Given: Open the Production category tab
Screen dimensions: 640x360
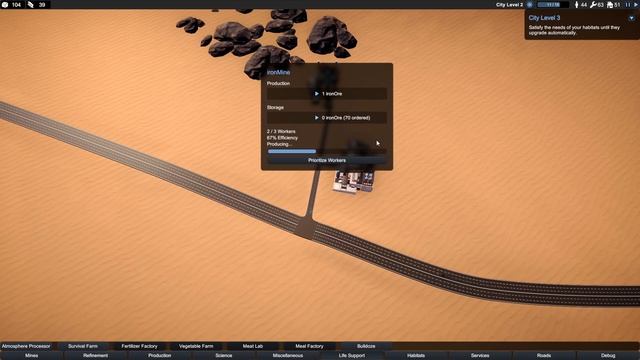Looking at the screenshot, I should (x=160, y=356).
